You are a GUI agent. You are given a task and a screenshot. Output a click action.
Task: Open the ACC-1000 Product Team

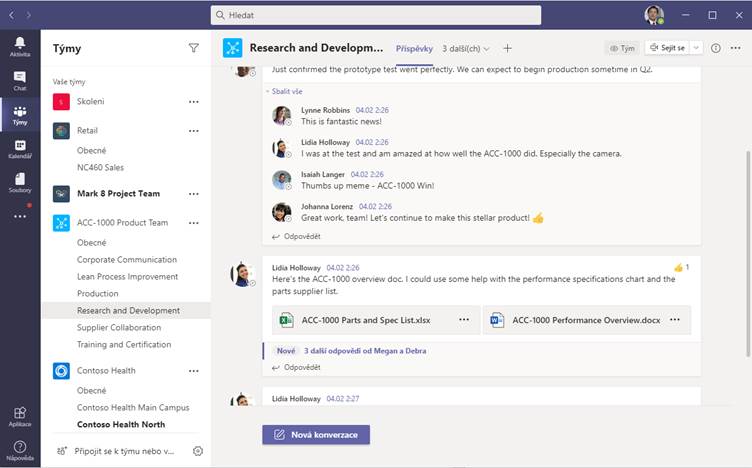click(123, 223)
